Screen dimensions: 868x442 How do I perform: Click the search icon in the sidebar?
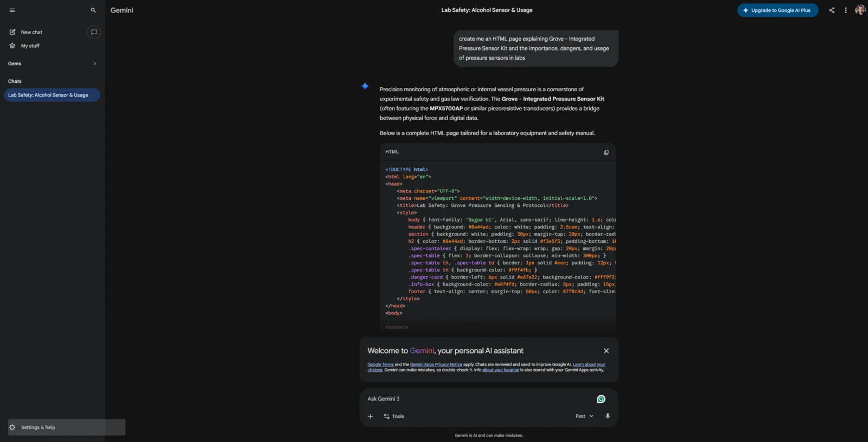click(x=93, y=10)
